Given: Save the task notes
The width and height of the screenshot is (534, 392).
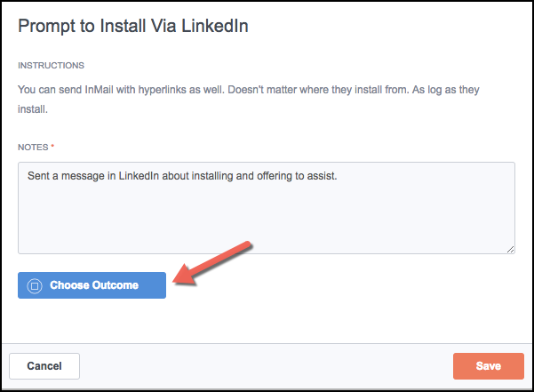Looking at the screenshot, I should pos(489,366).
